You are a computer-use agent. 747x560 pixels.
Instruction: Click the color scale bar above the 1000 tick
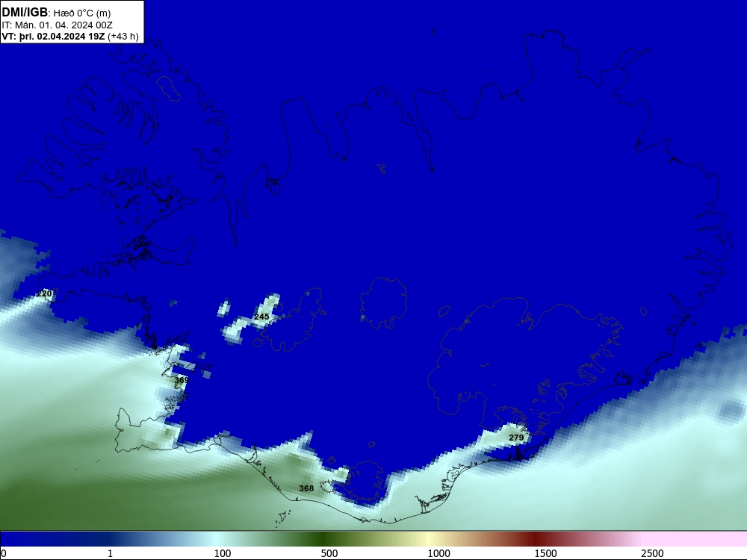pos(438,539)
